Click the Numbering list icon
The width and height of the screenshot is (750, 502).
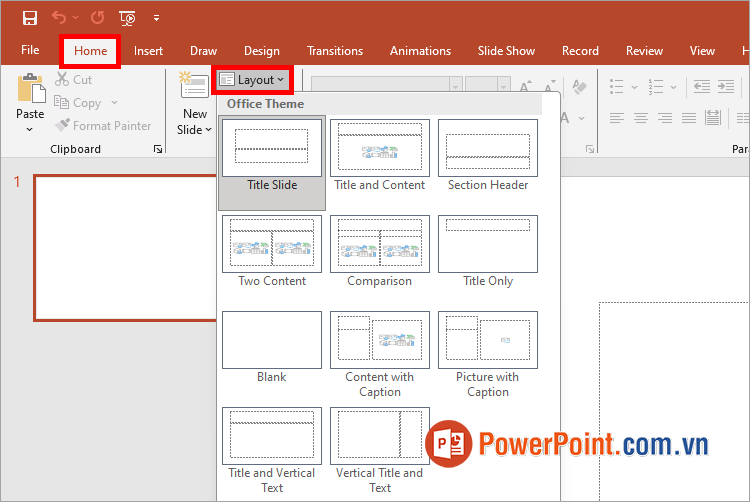(656, 87)
